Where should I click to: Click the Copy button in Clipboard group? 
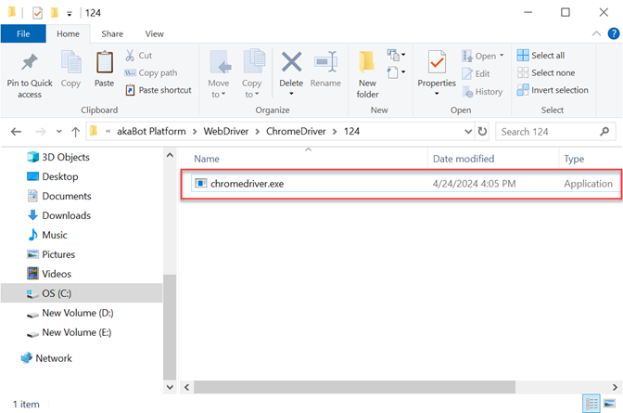(x=71, y=68)
